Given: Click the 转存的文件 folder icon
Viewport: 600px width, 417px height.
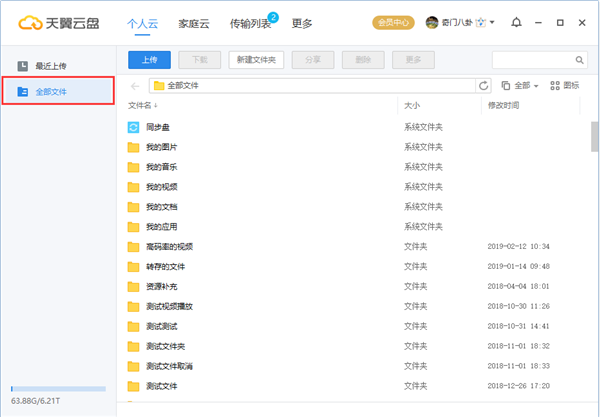Looking at the screenshot, I should coord(133,267).
